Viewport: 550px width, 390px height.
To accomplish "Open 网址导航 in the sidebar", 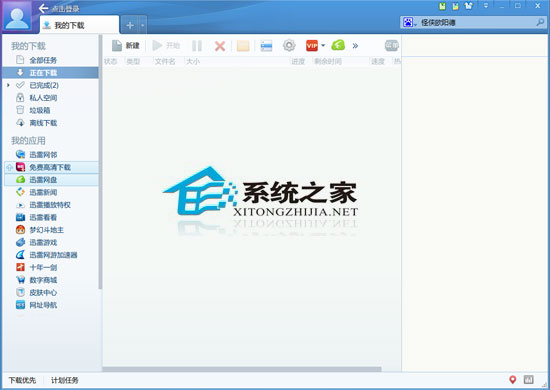I will point(43,305).
